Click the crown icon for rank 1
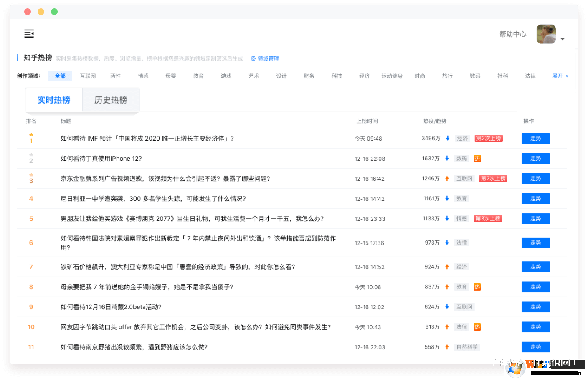The height and width of the screenshot is (379, 588). click(x=31, y=135)
